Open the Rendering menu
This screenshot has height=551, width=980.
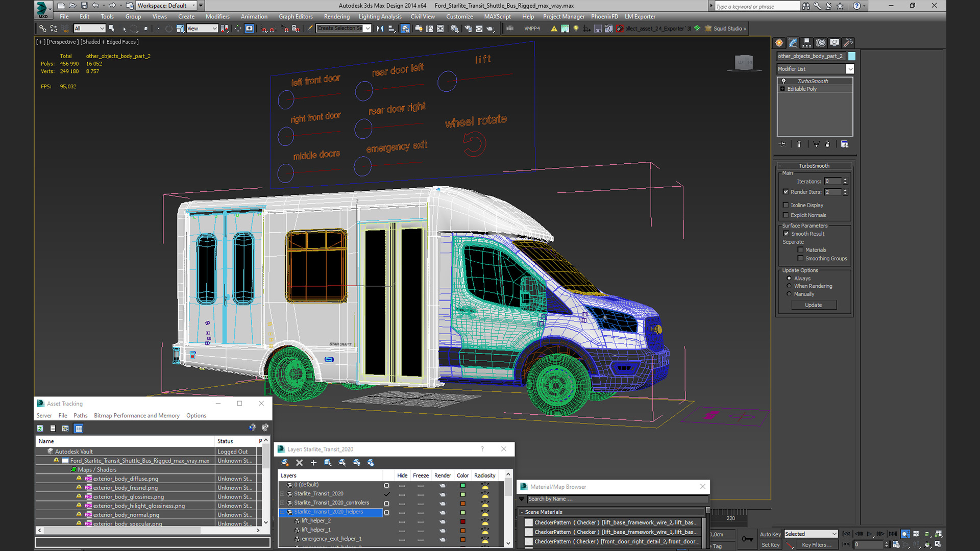[x=337, y=17]
